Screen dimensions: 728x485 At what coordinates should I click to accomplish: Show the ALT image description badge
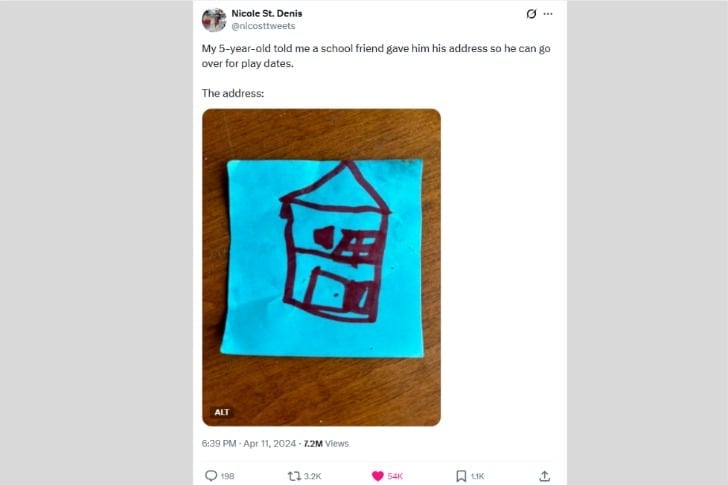pyautogui.click(x=221, y=412)
